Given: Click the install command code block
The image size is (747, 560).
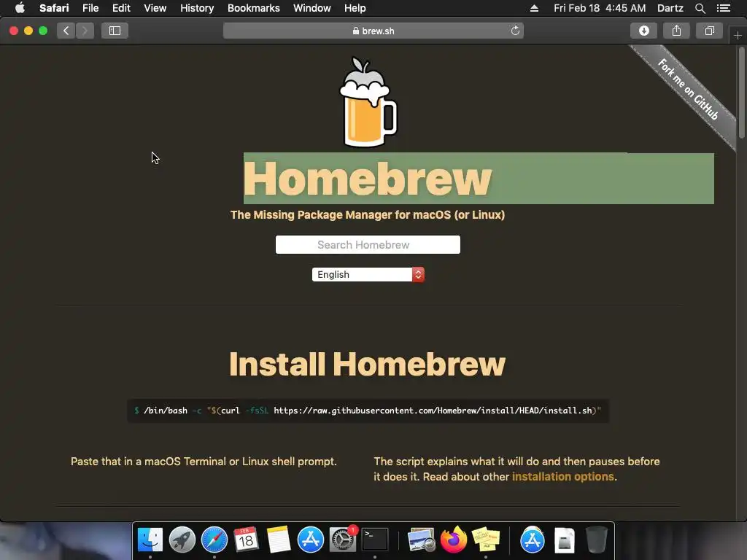Looking at the screenshot, I should (x=368, y=411).
